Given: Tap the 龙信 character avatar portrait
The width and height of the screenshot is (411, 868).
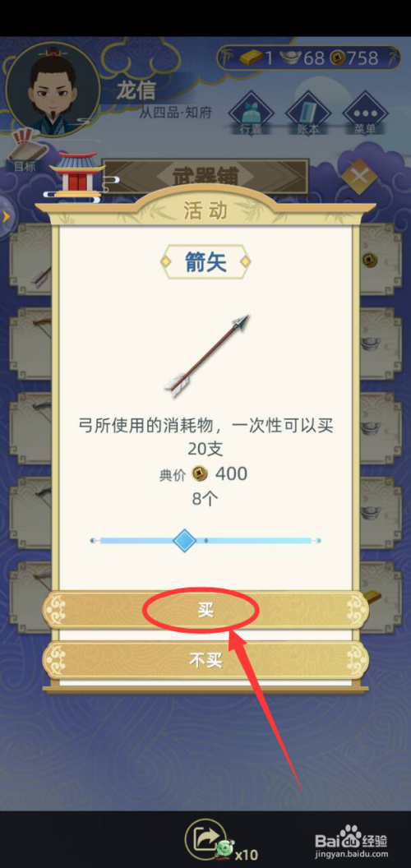Looking at the screenshot, I should [x=53, y=89].
